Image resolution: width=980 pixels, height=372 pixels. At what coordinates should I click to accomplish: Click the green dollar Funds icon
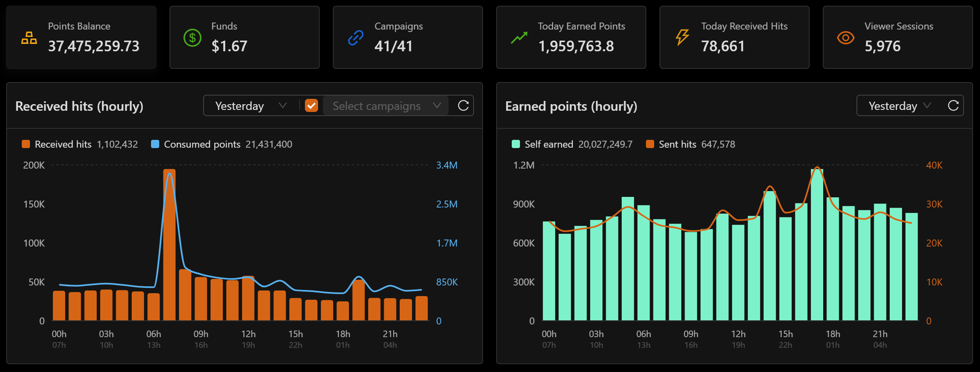tap(192, 38)
